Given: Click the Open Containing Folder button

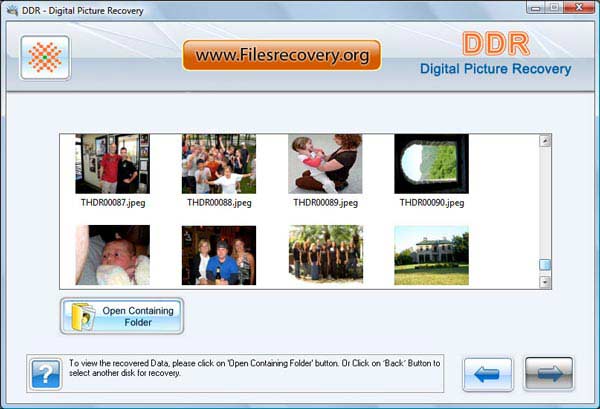Looking at the screenshot, I should 122,316.
